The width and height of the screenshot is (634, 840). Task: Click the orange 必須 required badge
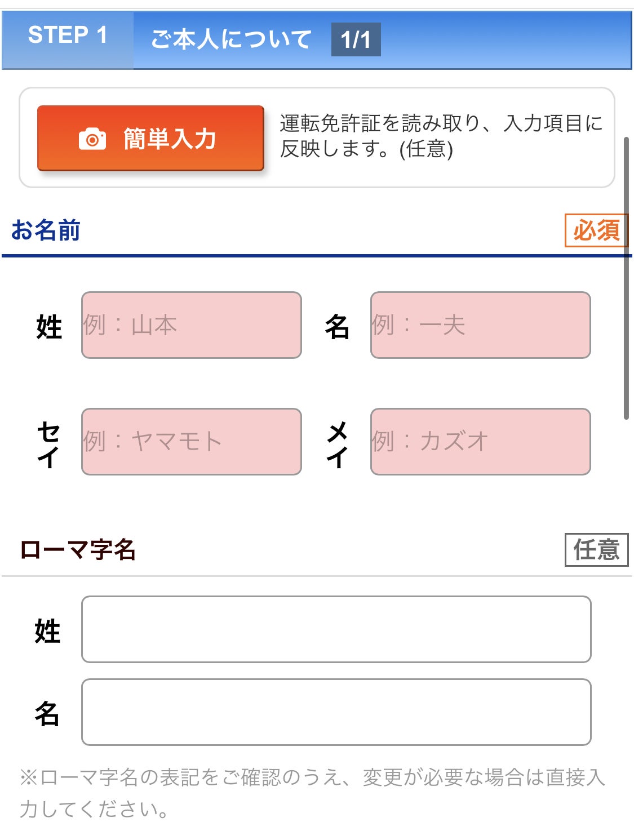596,230
